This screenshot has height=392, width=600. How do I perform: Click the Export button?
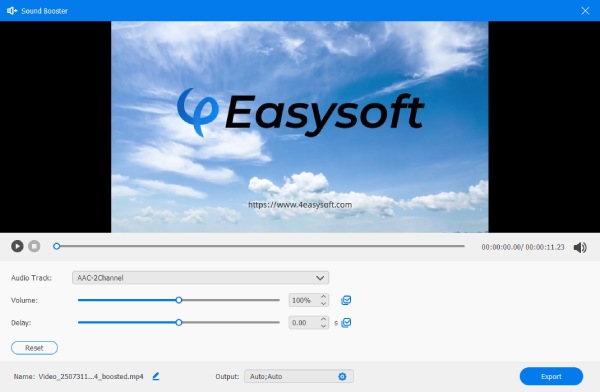[x=551, y=376]
